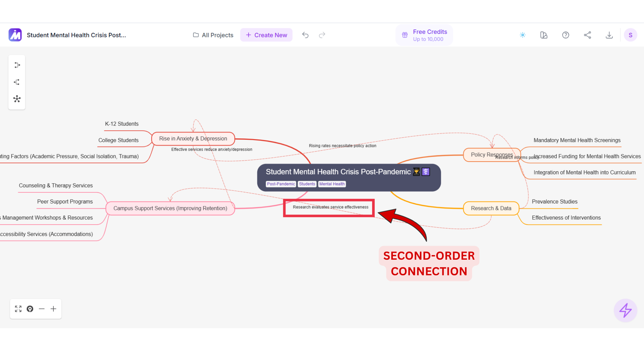Click the lightning AI assistant button
Viewport: 644px width, 351px height.
pyautogui.click(x=625, y=310)
